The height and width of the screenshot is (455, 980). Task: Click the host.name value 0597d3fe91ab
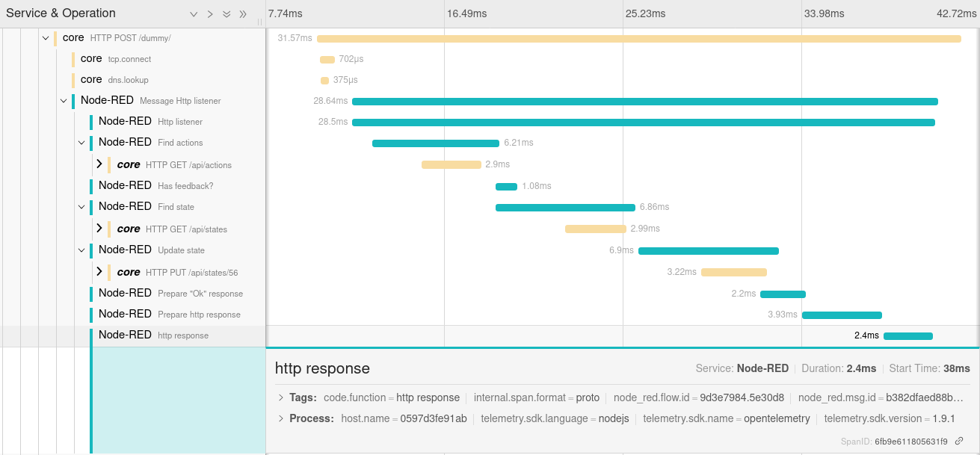click(434, 418)
